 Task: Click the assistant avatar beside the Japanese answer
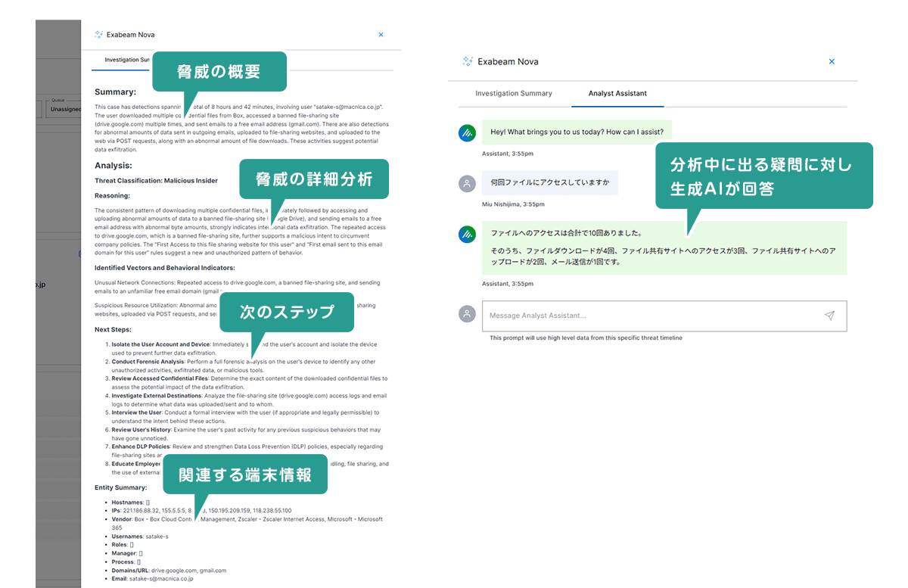tap(467, 234)
